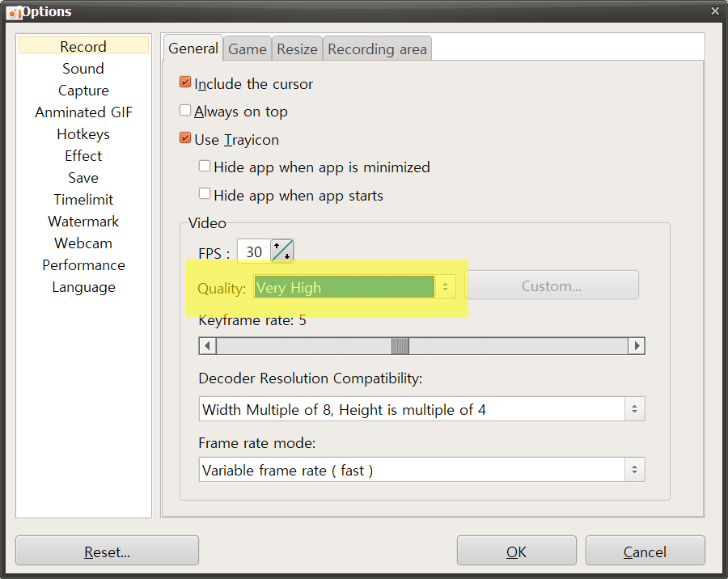Viewport: 728px width, 579px height.
Task: Click the Reset... button
Action: click(x=108, y=551)
